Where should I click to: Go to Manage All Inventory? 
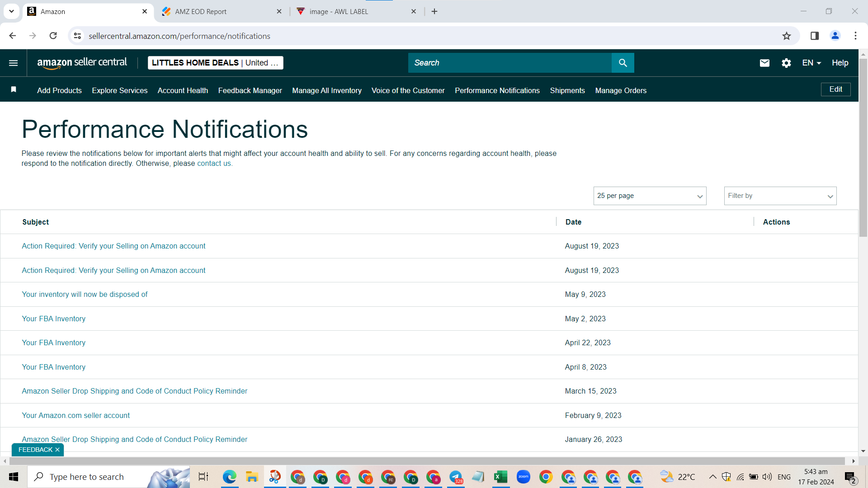(x=327, y=90)
